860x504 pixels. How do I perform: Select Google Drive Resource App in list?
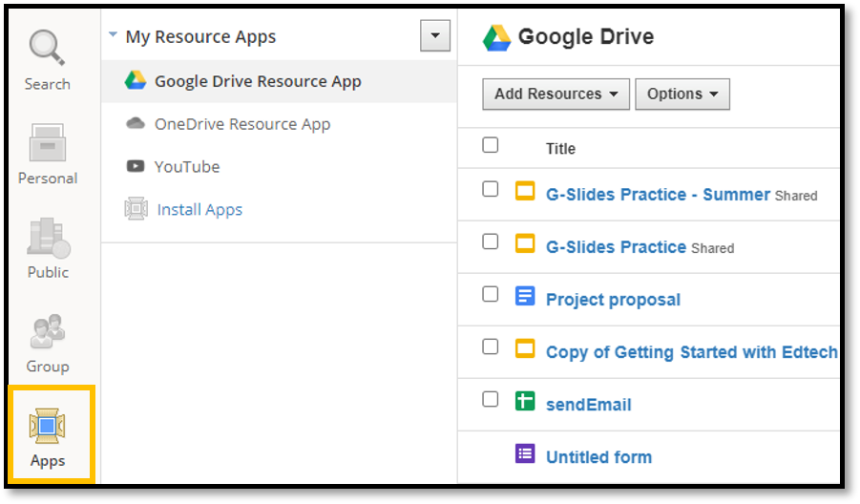[279, 81]
